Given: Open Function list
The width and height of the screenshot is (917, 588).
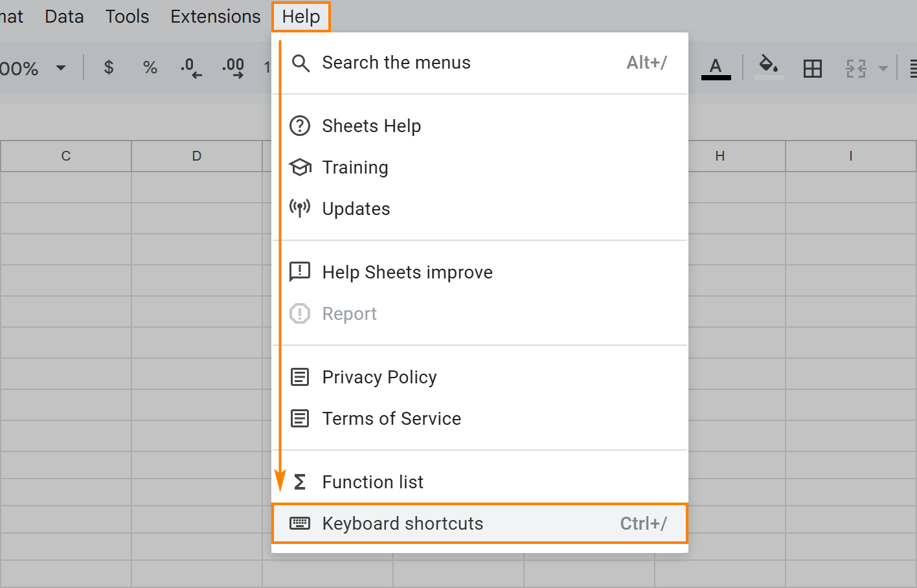Looking at the screenshot, I should (x=480, y=482).
